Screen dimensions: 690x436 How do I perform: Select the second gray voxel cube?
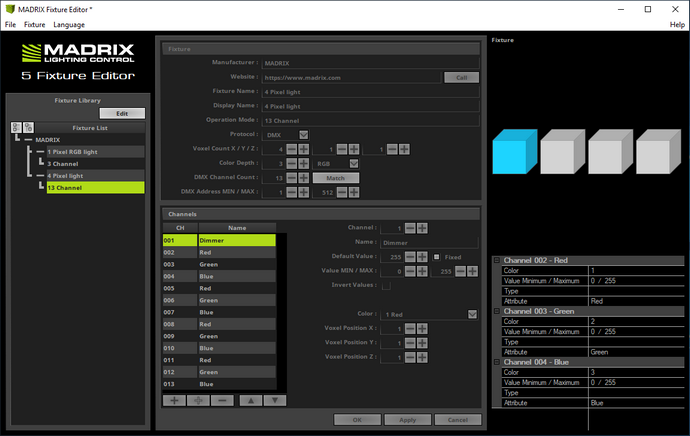[x=610, y=152]
